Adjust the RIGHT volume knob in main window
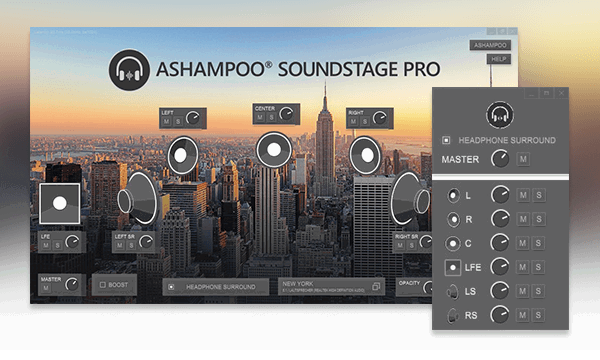The height and width of the screenshot is (360, 600). 380,118
